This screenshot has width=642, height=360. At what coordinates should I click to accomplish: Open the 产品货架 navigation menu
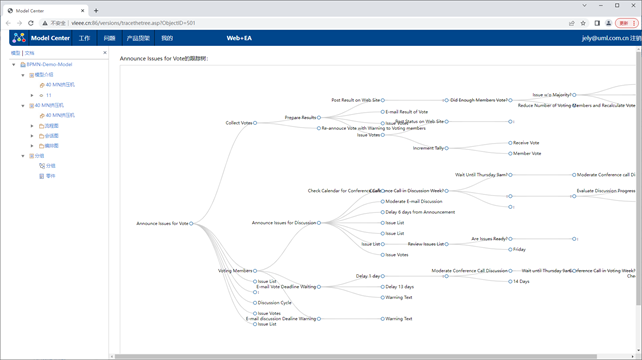click(138, 38)
